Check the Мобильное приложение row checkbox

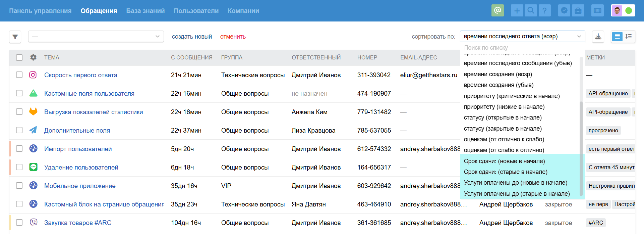(x=19, y=185)
